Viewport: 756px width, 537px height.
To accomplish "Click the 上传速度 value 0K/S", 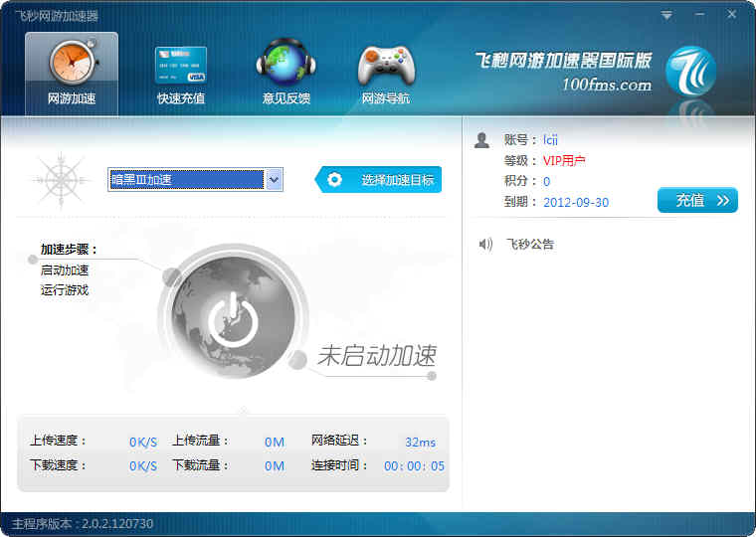I will tap(143, 443).
